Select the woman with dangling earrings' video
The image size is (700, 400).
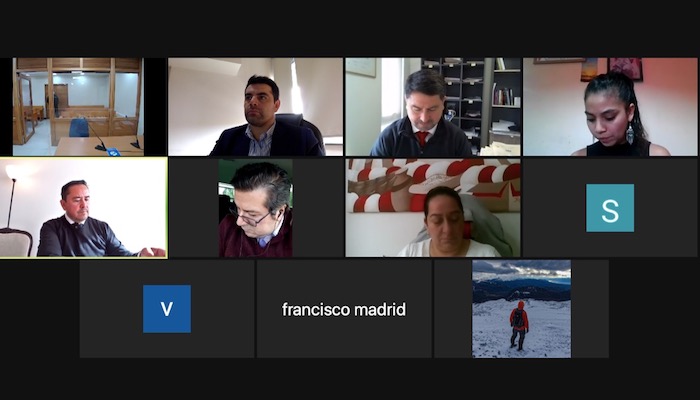coord(610,107)
